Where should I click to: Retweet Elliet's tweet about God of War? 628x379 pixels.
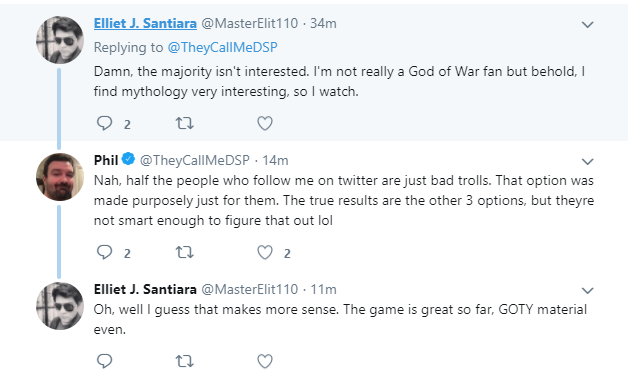[185, 123]
